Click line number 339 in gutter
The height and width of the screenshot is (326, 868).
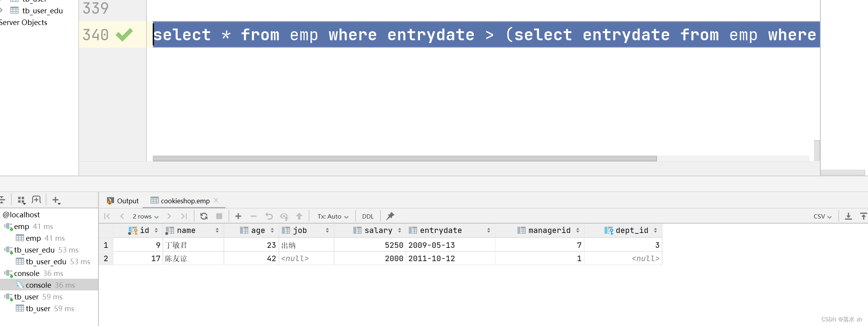pos(95,8)
